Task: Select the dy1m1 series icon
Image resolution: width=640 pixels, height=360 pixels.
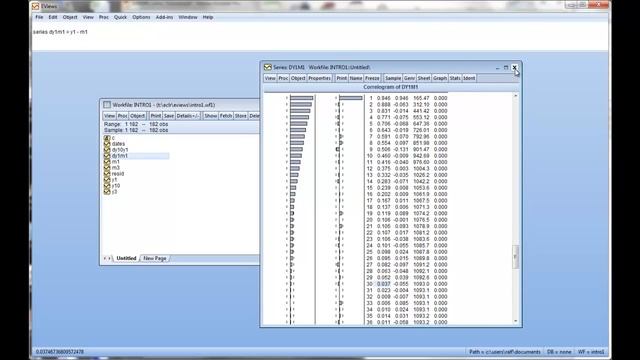Action: point(107,156)
